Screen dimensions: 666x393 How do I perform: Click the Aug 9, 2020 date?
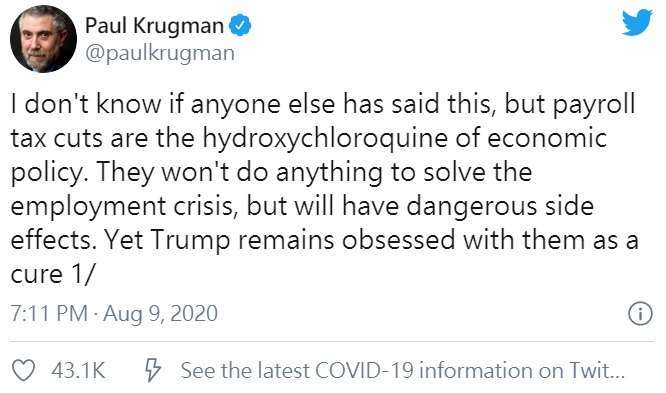click(x=160, y=314)
